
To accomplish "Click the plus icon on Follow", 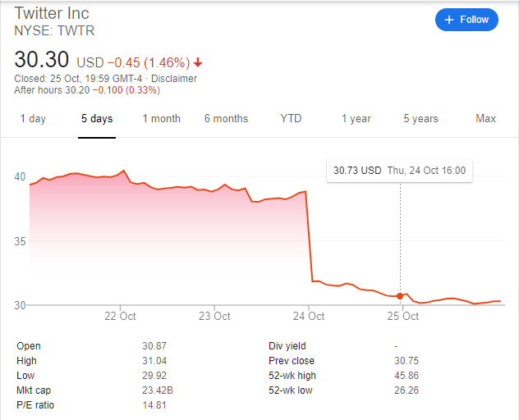I will pyautogui.click(x=448, y=20).
